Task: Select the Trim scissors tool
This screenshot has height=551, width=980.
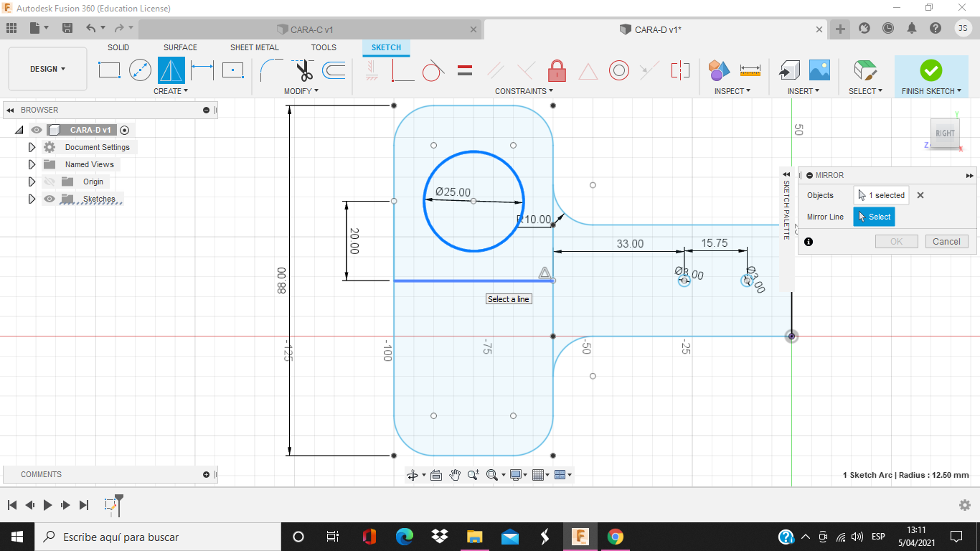Action: coord(303,70)
